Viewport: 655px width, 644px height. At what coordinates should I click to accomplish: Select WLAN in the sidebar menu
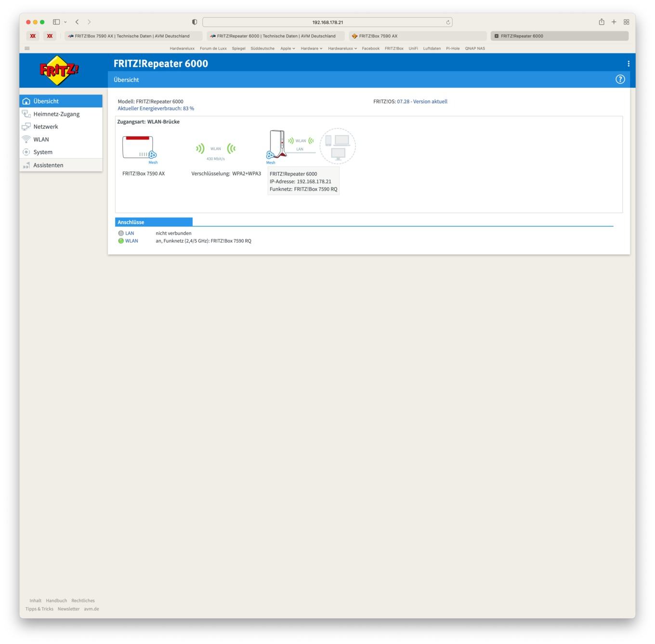click(61, 140)
